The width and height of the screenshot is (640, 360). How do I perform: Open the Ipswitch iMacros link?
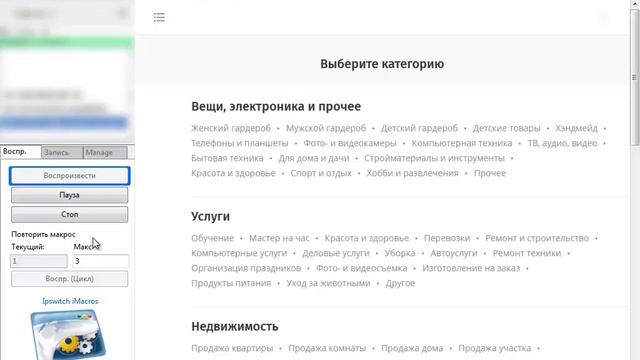70,301
